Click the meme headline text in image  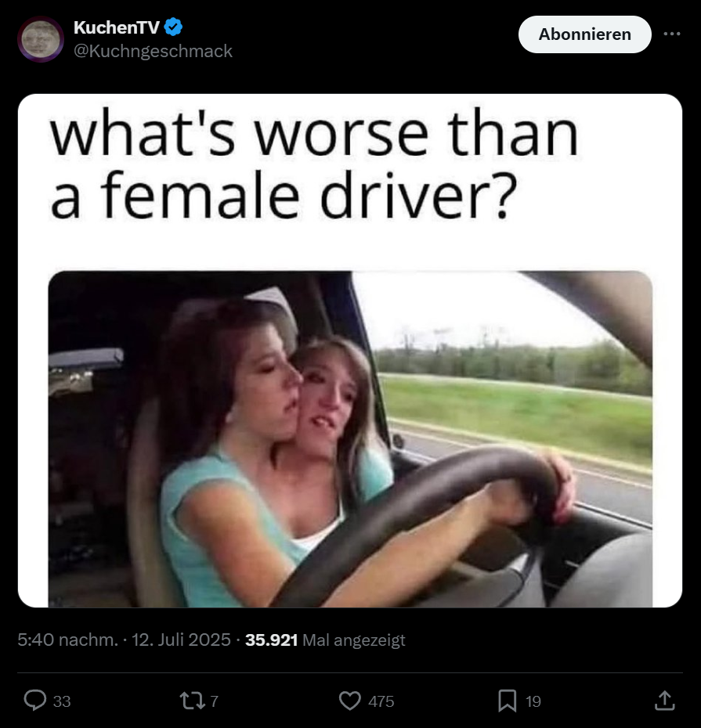pos(315,164)
